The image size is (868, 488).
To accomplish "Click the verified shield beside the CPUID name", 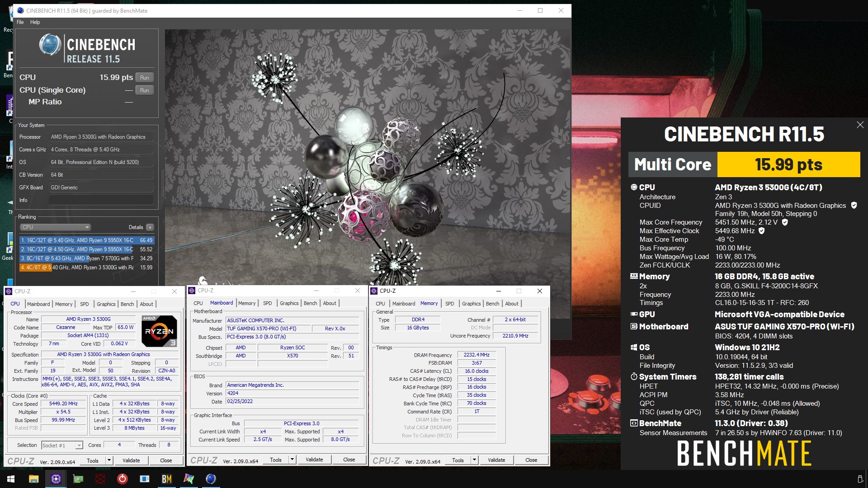I will 854,205.
